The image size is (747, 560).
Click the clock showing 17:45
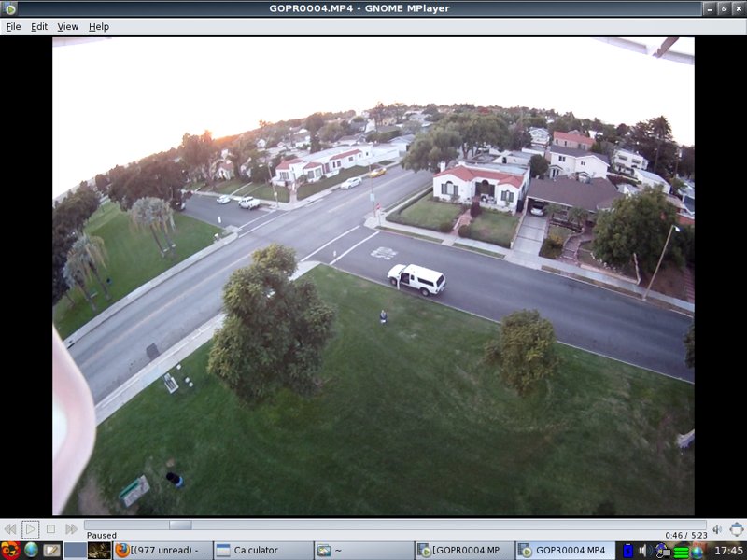pyautogui.click(x=728, y=551)
